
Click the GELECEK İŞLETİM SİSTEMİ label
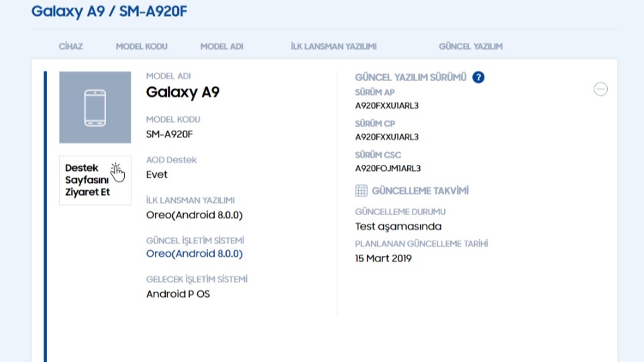[x=197, y=279]
